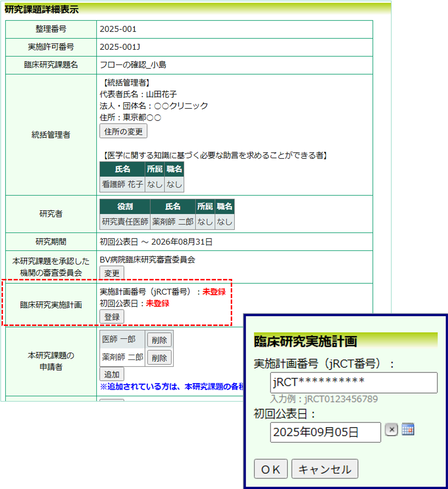Add a new applicant via 追加

point(112,374)
